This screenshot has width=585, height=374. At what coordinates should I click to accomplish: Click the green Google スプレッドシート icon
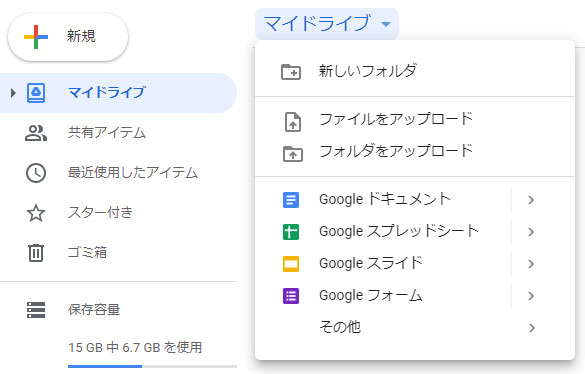(x=291, y=232)
